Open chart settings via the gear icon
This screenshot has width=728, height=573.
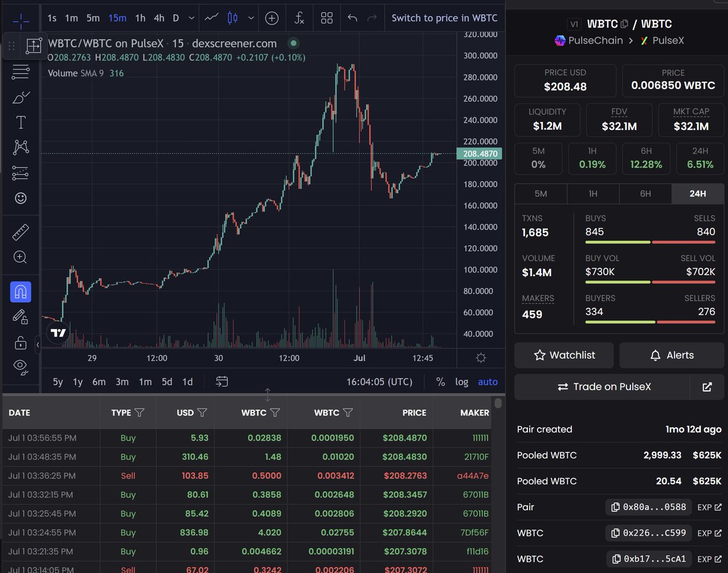click(480, 358)
